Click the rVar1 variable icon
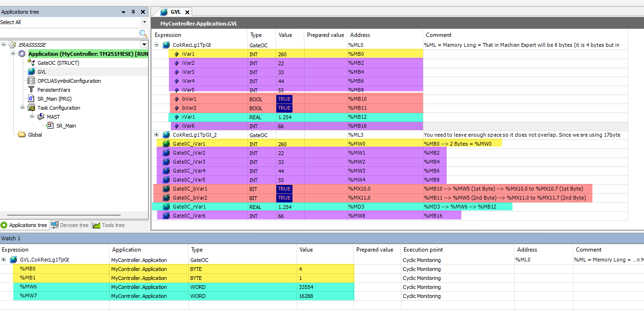Viewport: 644px width, 314px height. (x=176, y=117)
